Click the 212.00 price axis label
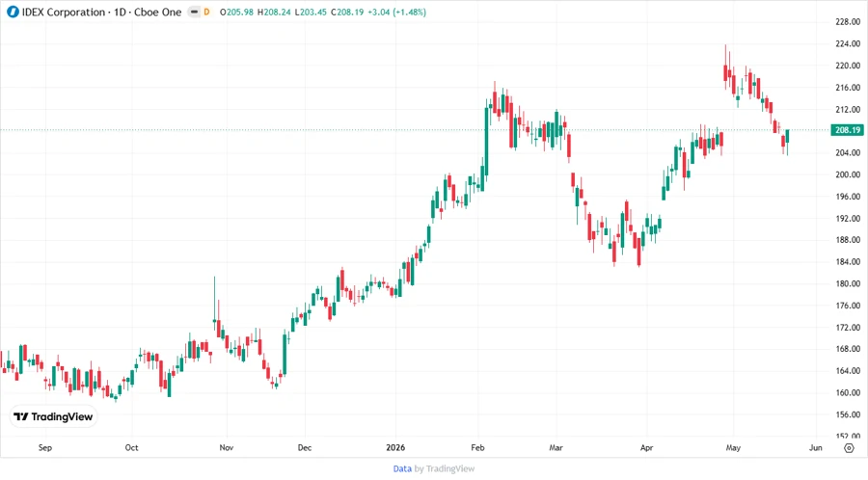 [x=848, y=110]
